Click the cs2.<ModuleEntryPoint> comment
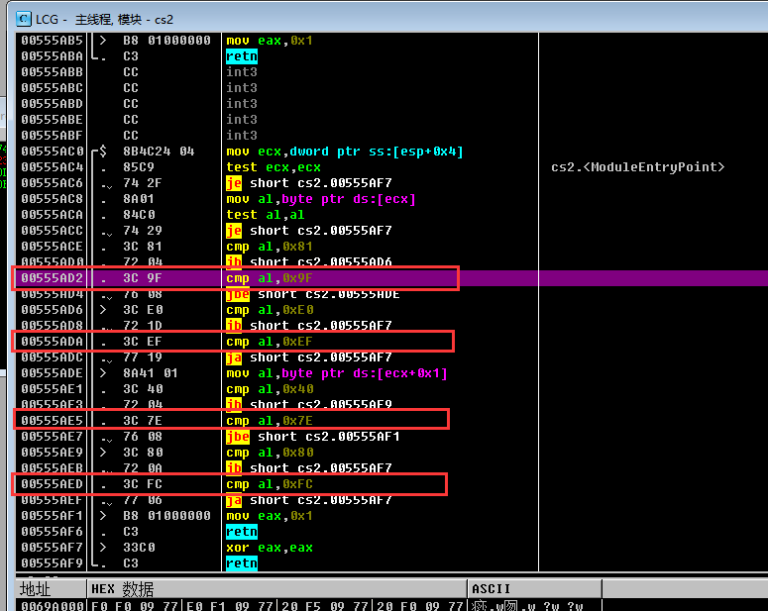Image resolution: width=768 pixels, height=611 pixels. tap(637, 167)
